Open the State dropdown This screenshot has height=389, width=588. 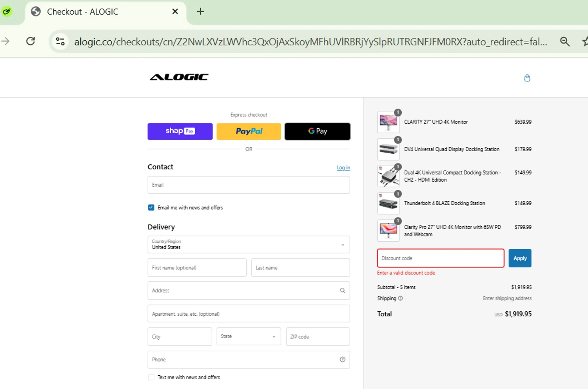[249, 336]
